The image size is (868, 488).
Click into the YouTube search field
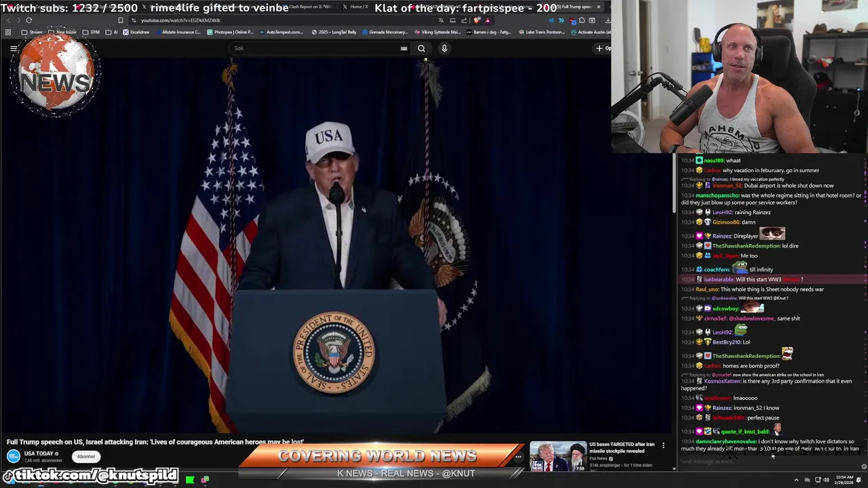coord(315,48)
